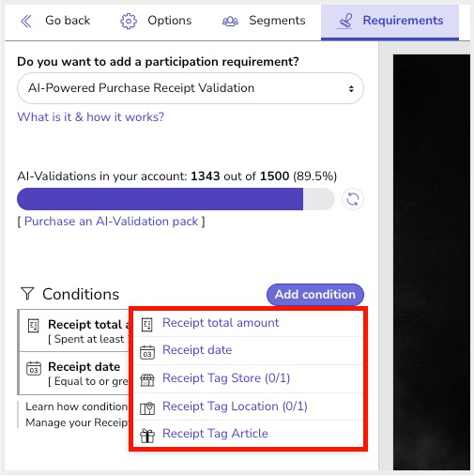Viewport: 474px width, 476px height.
Task: Click the Conditions section heading
Action: [x=81, y=294]
